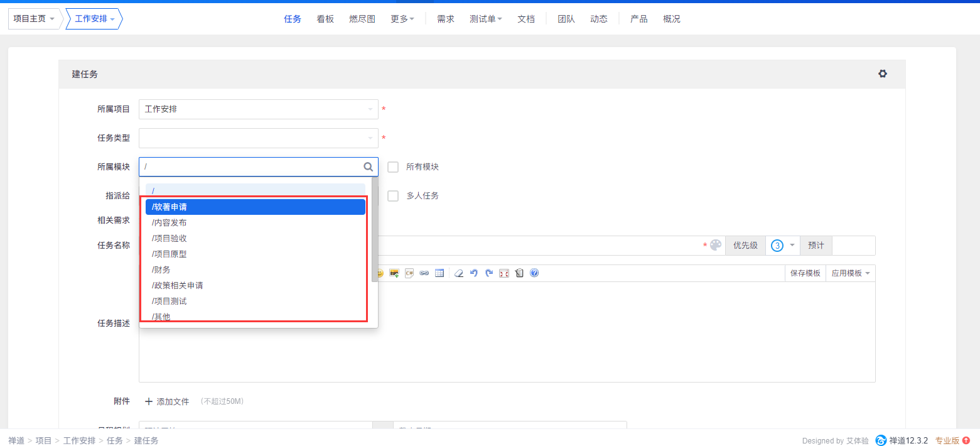This screenshot has height=446, width=980.
Task: Click the 保存模板 button
Action: [x=805, y=273]
